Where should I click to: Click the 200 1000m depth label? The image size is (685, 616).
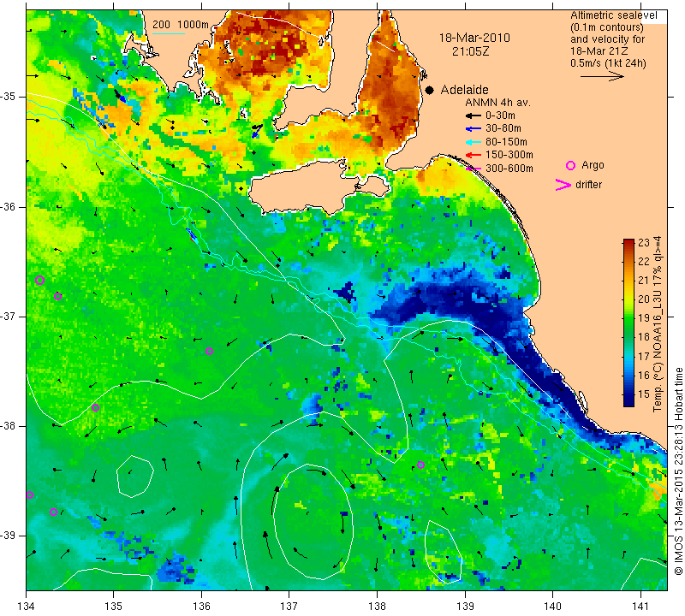tap(181, 25)
